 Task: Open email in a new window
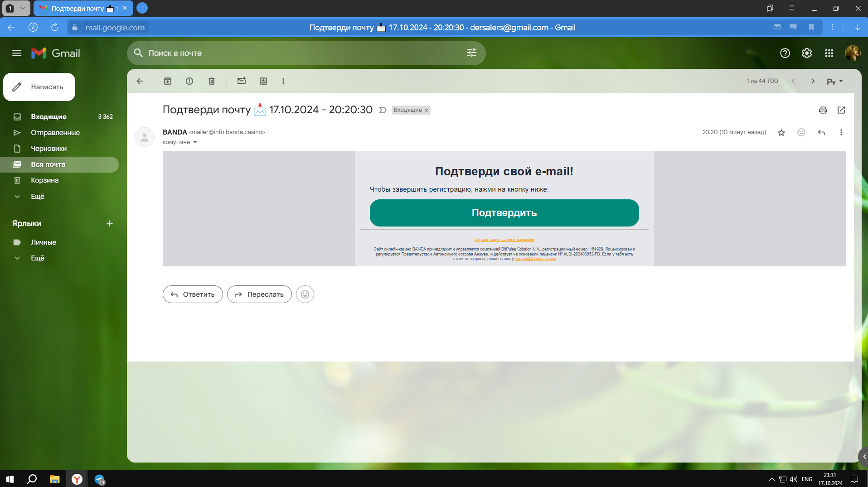pos(841,110)
